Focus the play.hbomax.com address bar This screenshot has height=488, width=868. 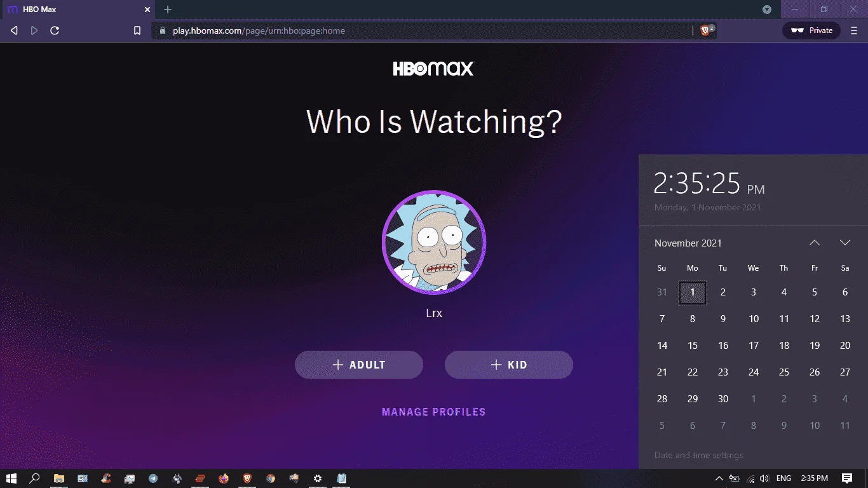(x=423, y=30)
